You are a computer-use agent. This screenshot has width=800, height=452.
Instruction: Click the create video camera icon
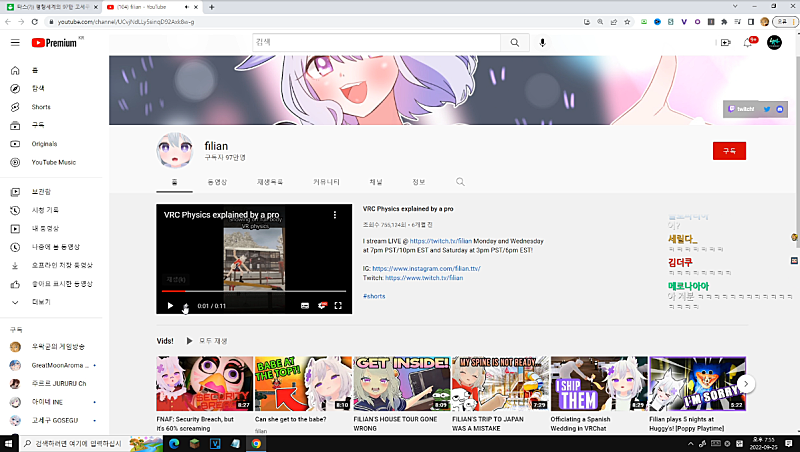(725, 43)
